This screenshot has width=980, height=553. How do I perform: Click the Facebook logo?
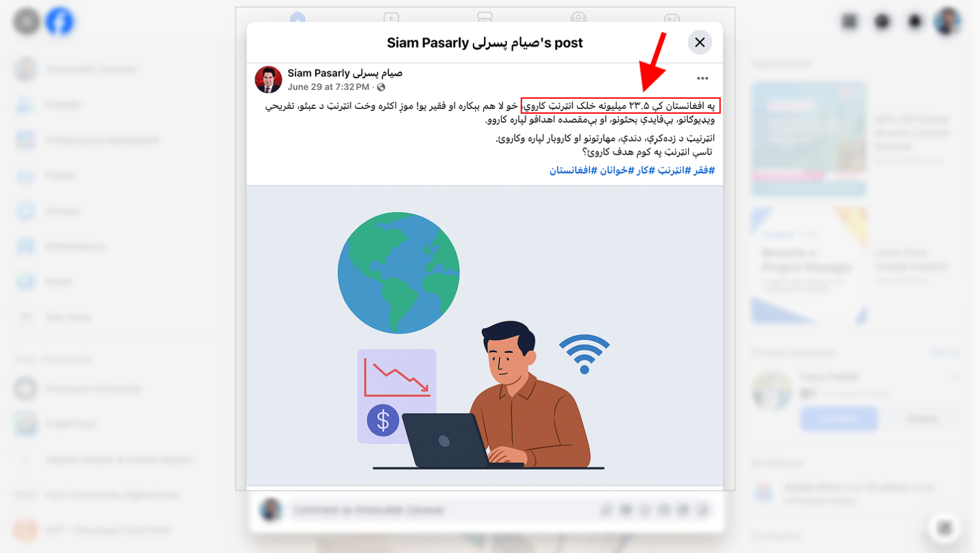60,22
